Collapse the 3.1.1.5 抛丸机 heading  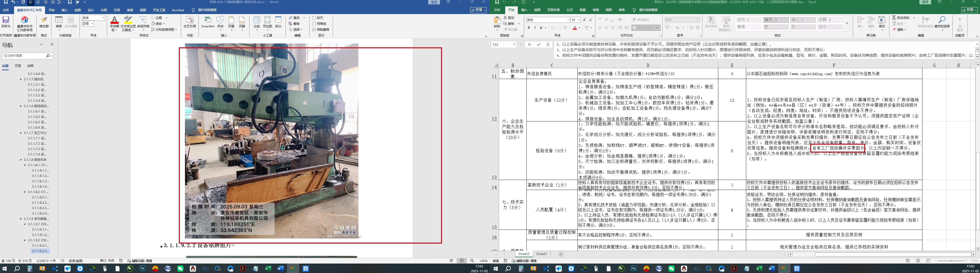coord(21,79)
